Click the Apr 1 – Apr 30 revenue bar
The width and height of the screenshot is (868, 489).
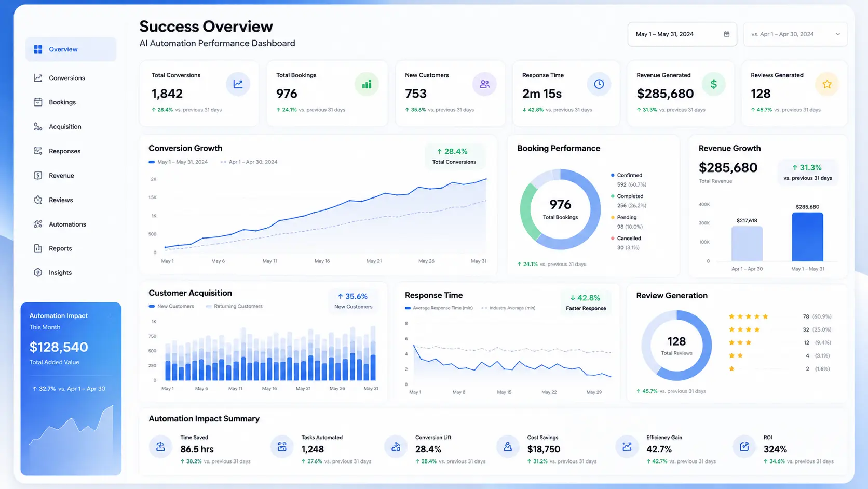[747, 244]
